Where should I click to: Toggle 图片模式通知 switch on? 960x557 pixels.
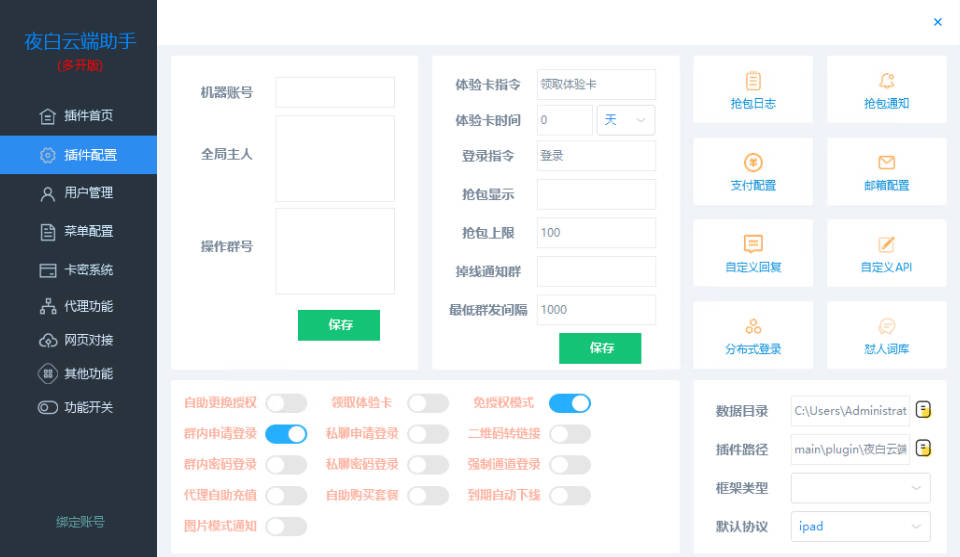point(286,526)
